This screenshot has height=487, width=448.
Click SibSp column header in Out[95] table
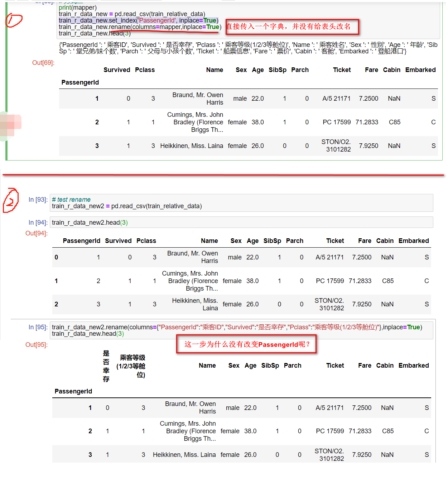(270, 366)
